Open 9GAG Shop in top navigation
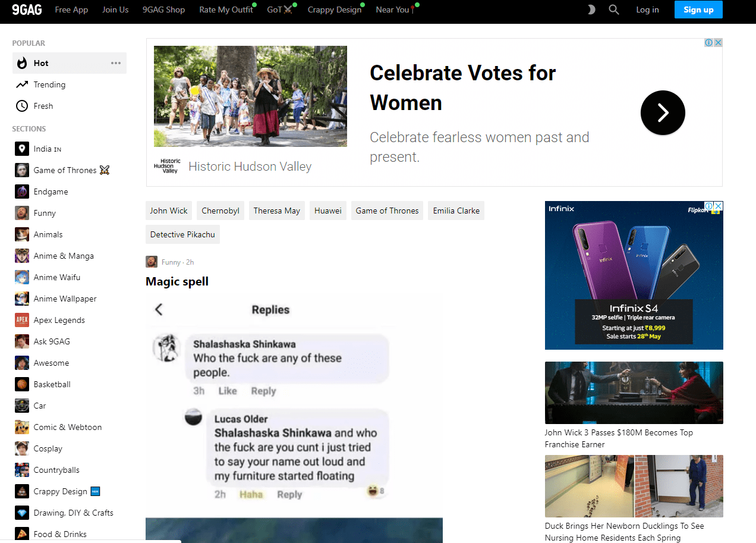 (163, 10)
